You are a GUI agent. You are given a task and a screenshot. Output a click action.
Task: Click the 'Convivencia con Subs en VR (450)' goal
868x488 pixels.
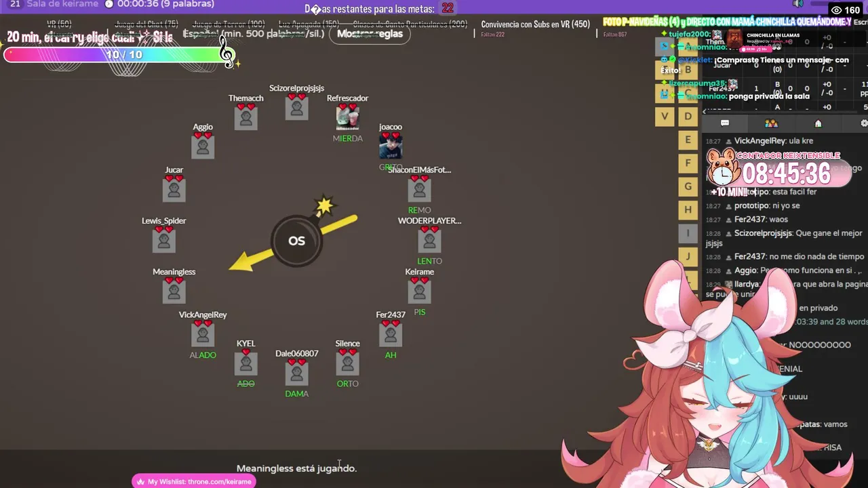coord(536,24)
